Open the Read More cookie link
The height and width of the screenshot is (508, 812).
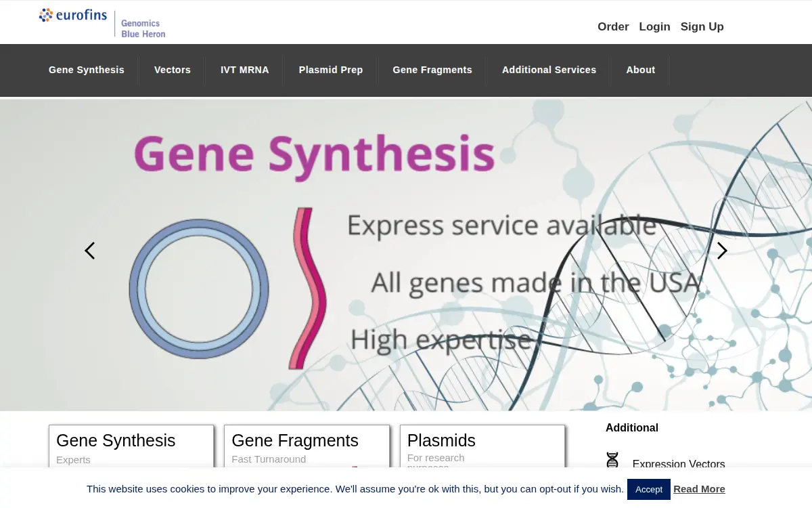click(x=699, y=489)
